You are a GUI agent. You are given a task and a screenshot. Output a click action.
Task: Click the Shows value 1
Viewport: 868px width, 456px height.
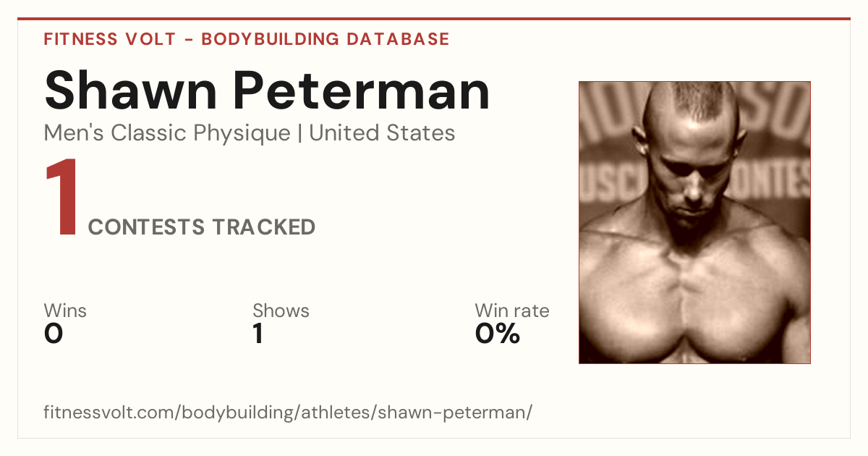[x=258, y=334]
